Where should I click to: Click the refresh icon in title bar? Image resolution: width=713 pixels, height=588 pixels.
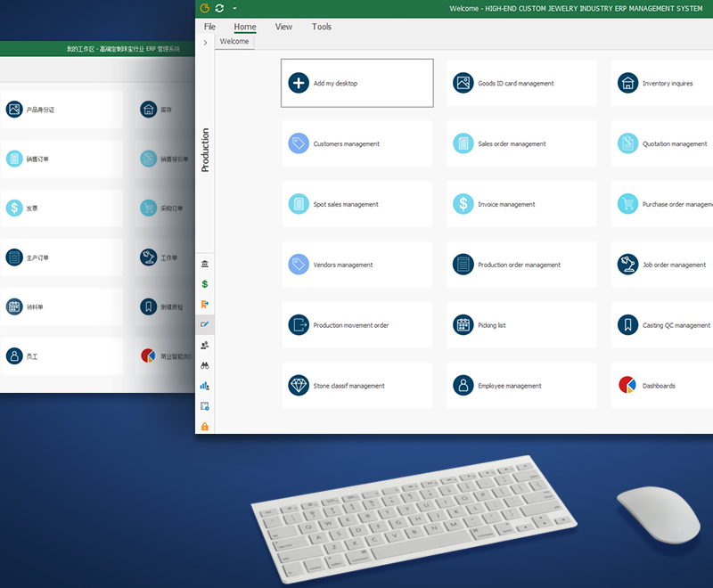pyautogui.click(x=219, y=8)
